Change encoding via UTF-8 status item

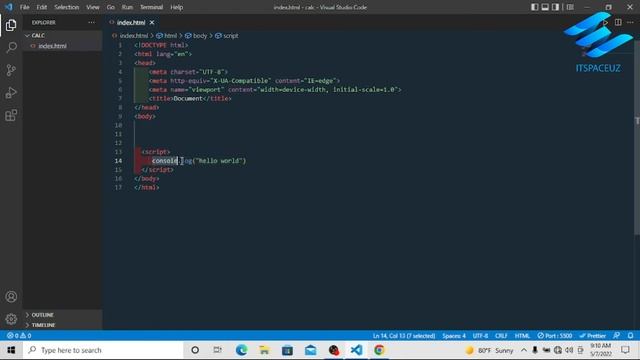[x=480, y=336]
